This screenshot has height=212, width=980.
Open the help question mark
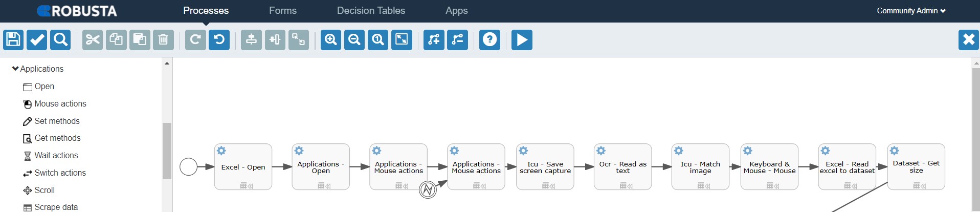click(489, 40)
